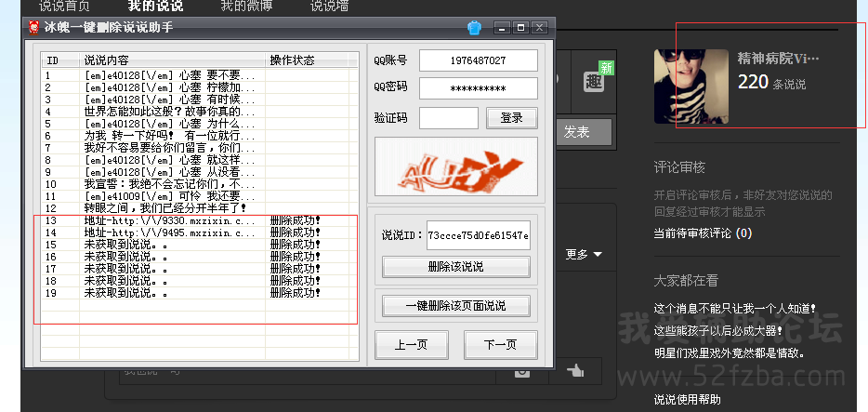Viewport: 868px width, 412px height.
Task: Click the ID column header
Action: coord(60,60)
